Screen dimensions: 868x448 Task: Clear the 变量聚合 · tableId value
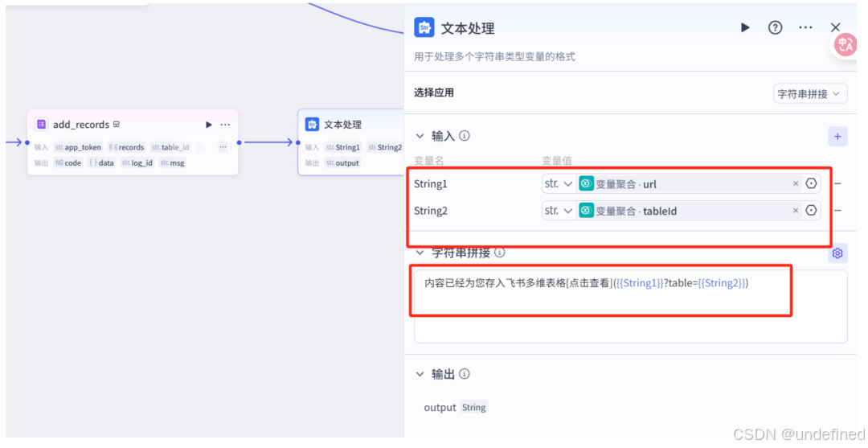point(796,211)
